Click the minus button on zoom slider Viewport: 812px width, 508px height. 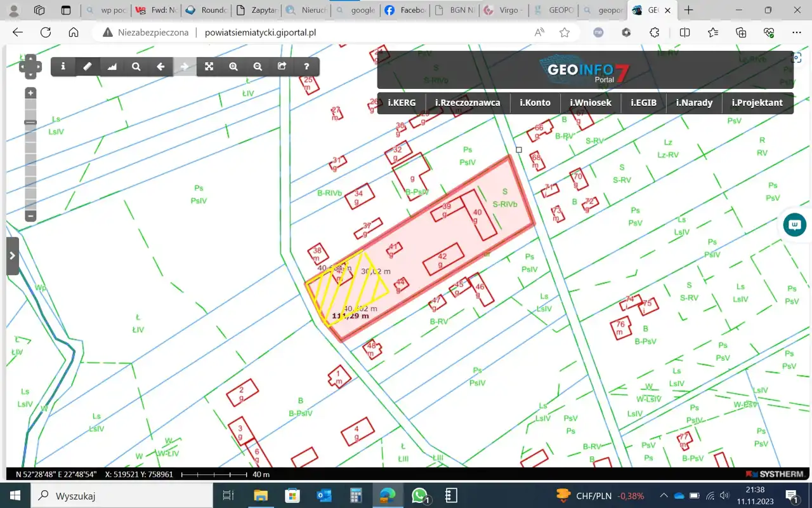[30, 216]
